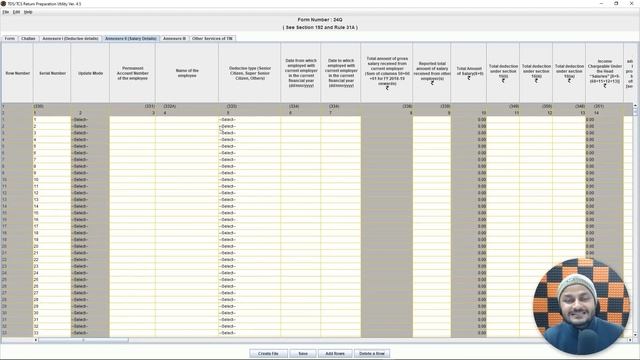Click the horizontal scrollbar thumb
640x360 pixels.
pyautogui.click(x=83, y=340)
